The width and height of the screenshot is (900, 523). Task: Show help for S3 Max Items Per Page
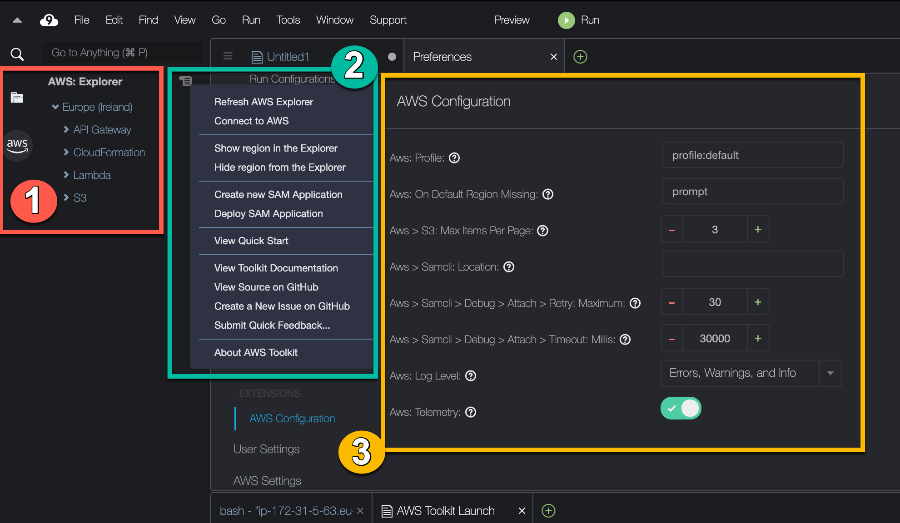tap(542, 231)
